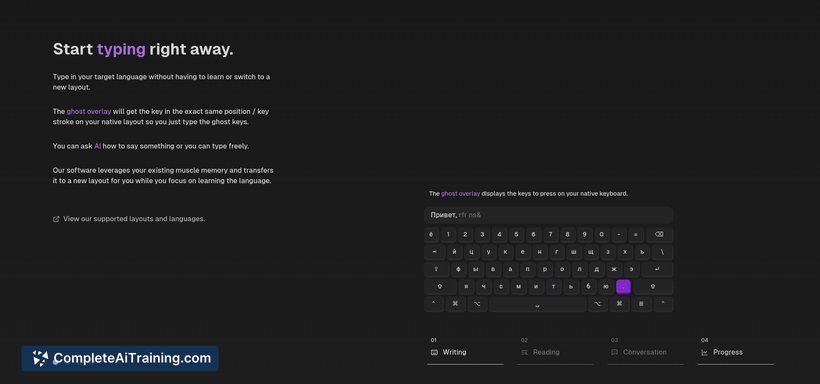
Task: Click the equals (=) key
Action: (x=636, y=235)
